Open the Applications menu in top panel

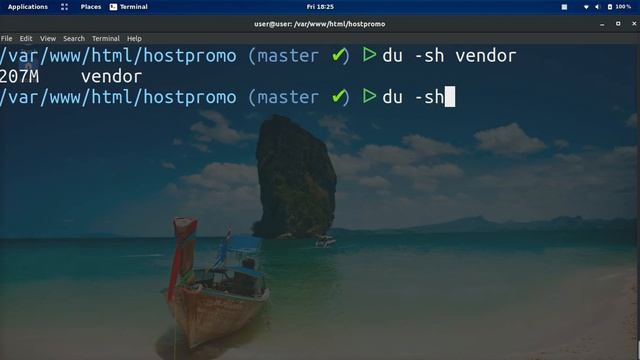click(x=28, y=7)
